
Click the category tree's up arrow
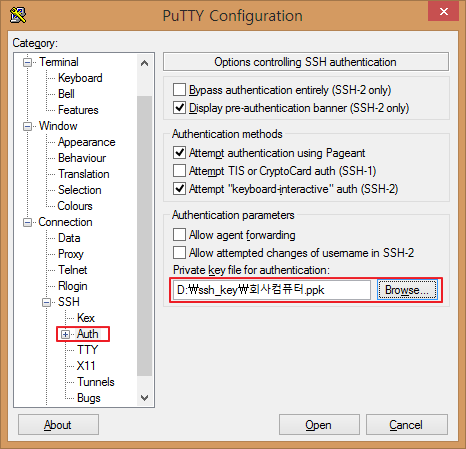coord(144,63)
